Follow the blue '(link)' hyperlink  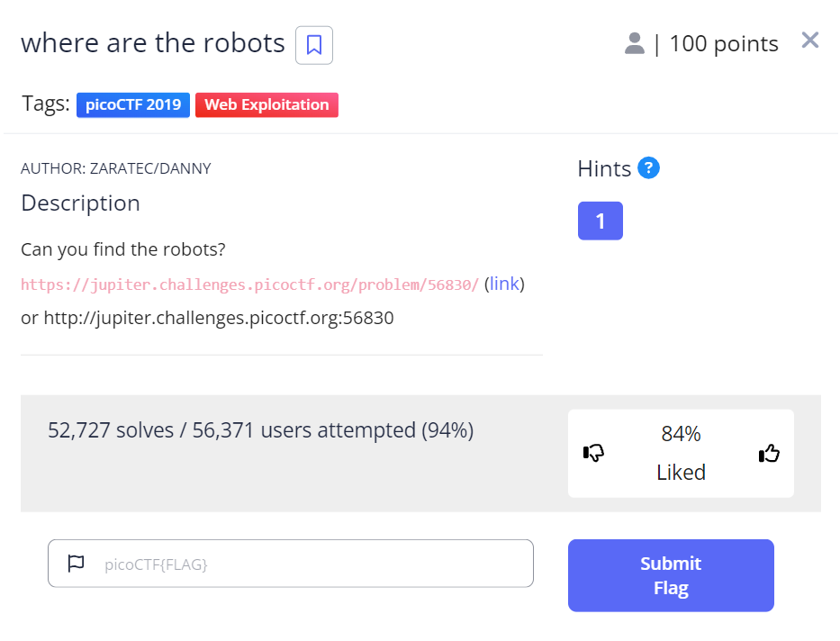pyautogui.click(x=504, y=284)
